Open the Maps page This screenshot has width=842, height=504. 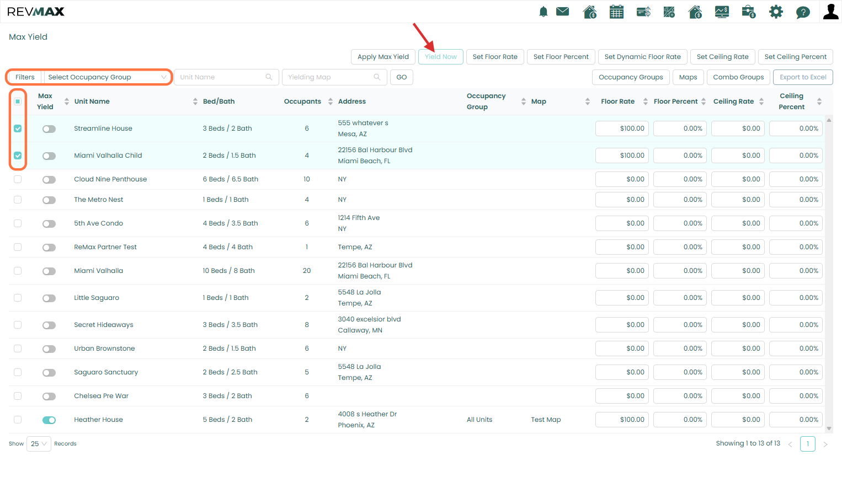point(688,77)
